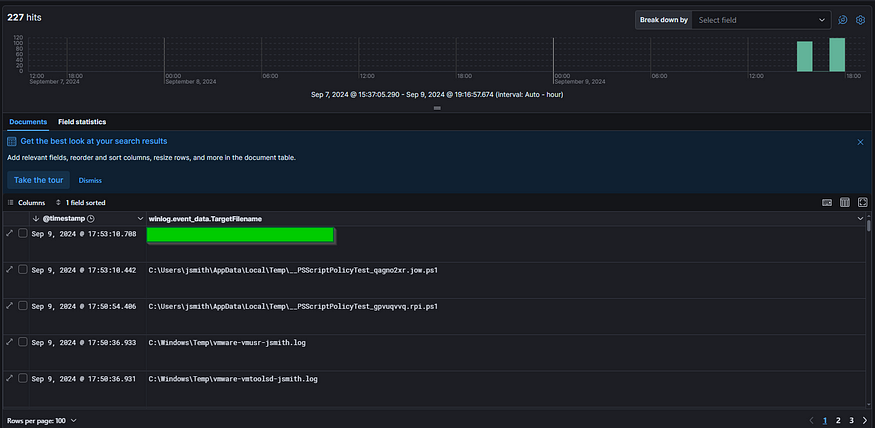Click the PSScriptPolicyTest_gpvuqvvq.rpi.ps1 cell
875x428 pixels.
(x=294, y=306)
